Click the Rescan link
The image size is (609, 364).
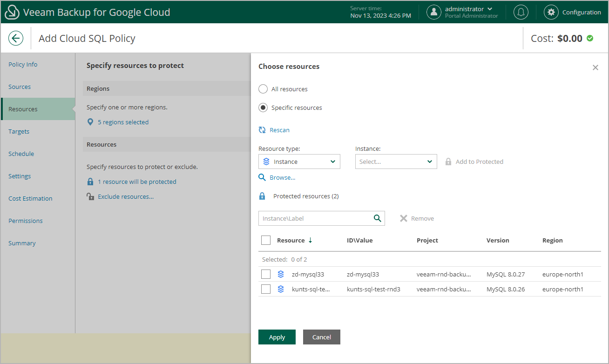[279, 130]
